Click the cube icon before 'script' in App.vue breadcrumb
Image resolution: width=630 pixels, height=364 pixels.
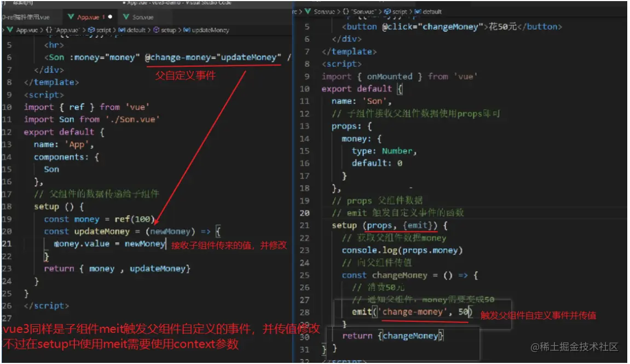click(91, 30)
